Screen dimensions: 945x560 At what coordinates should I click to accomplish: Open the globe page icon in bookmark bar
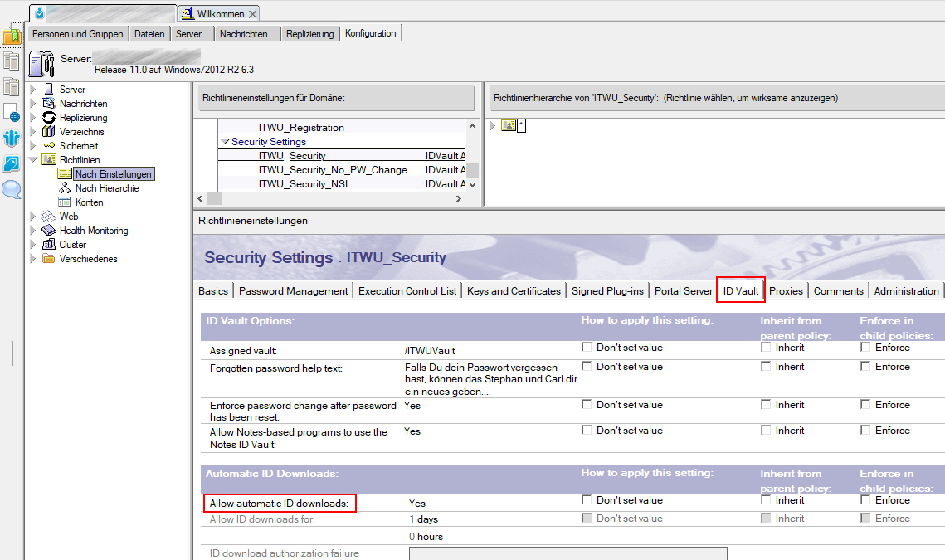[12, 113]
